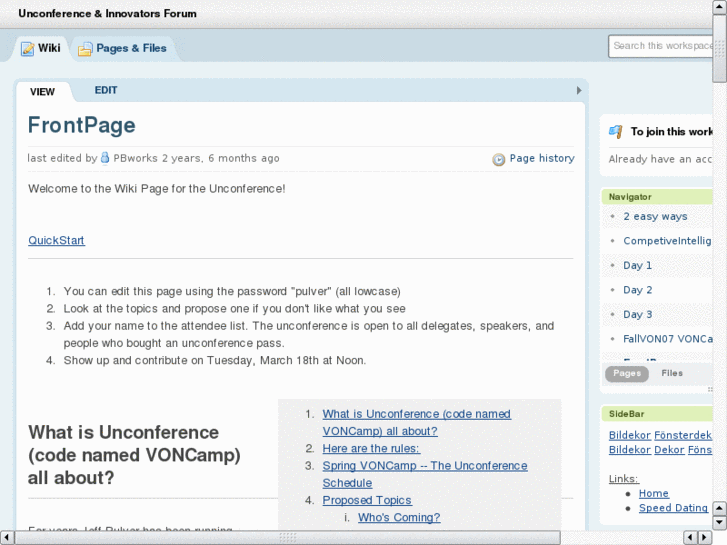727x545 pixels.
Task: Click the clock icon beside Page history
Action: (499, 159)
